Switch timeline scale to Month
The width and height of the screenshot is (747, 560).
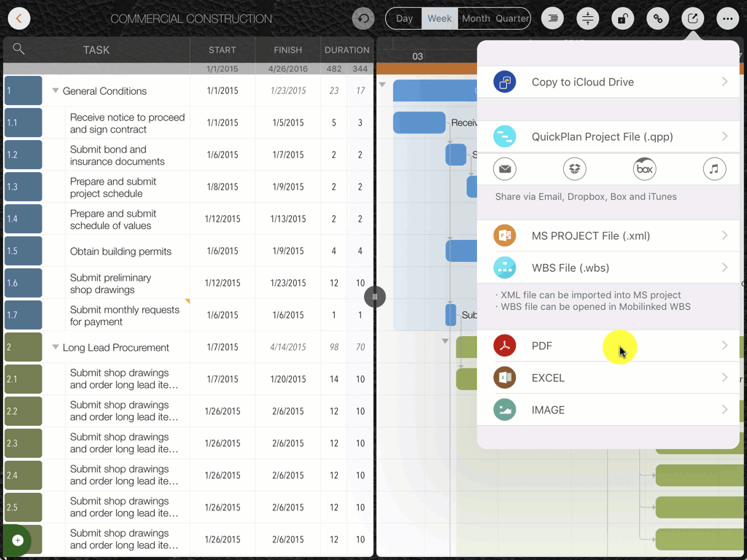[x=476, y=19]
